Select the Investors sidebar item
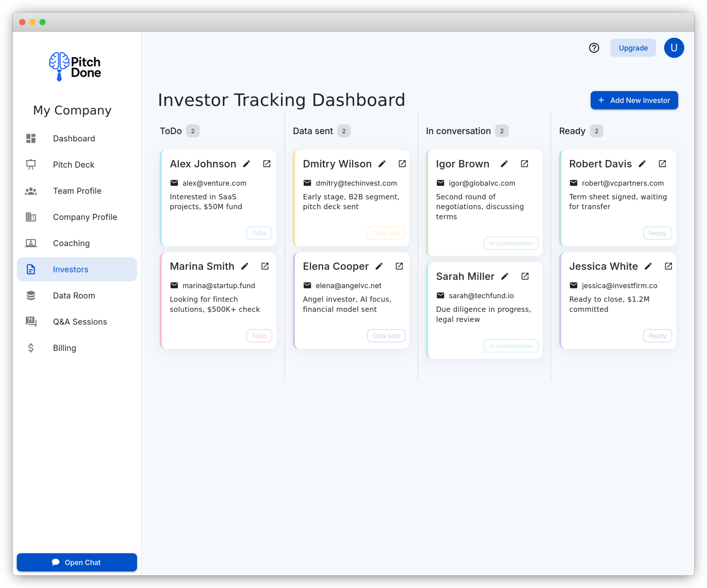The width and height of the screenshot is (707, 588). pos(77,269)
